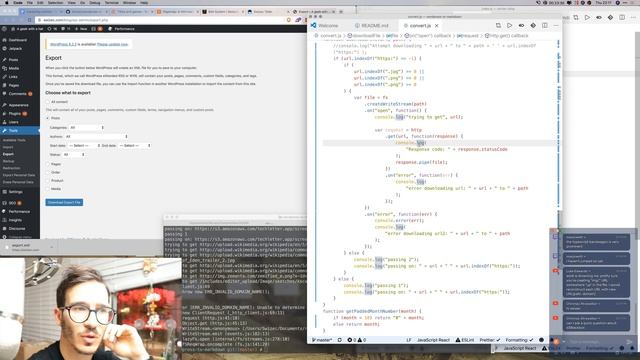Open the Available Tools submenu link
Image resolution: width=640 pixels, height=360 pixels.
14,140
